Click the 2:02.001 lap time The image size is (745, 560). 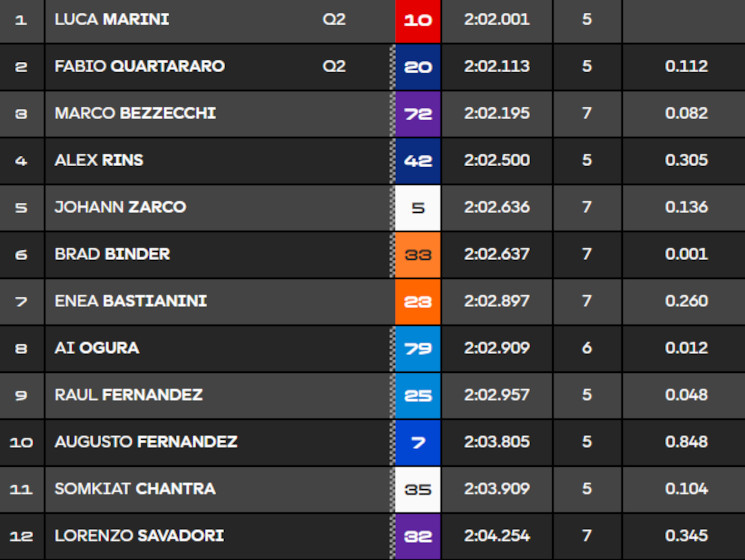[497, 19]
